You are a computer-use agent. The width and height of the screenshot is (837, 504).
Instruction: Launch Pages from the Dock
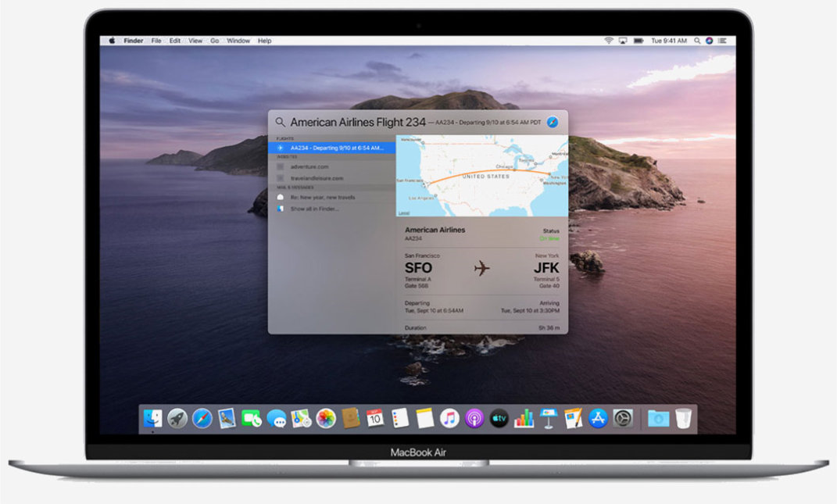[x=574, y=419]
